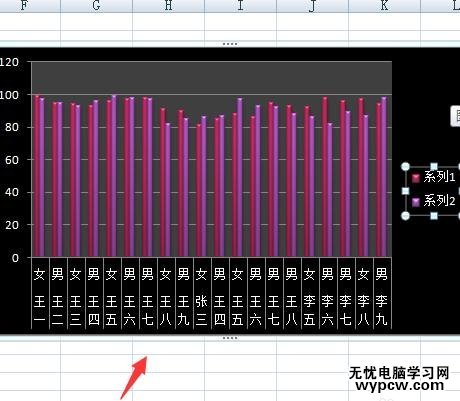Click the top-left round legend handle
The image size is (460, 401).
(x=405, y=167)
